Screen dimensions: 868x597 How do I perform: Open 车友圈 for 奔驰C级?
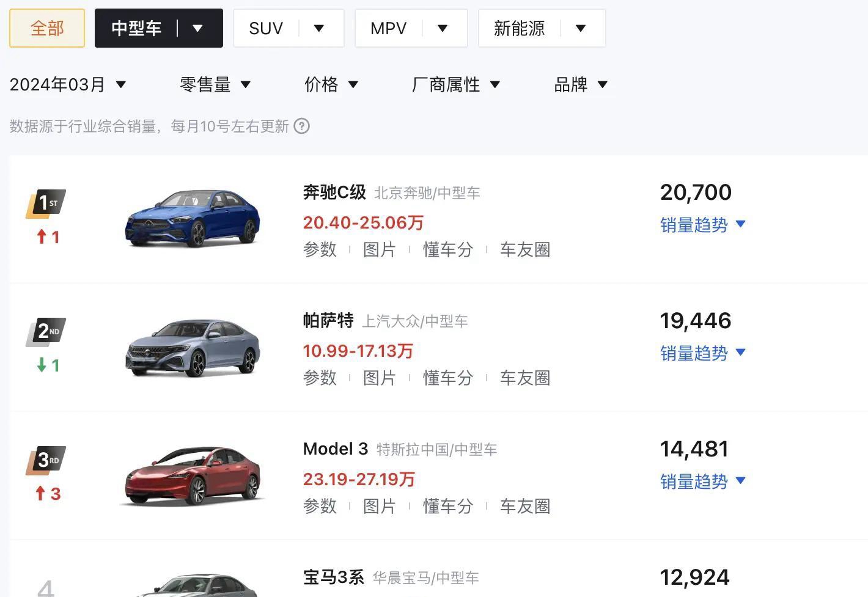(x=525, y=249)
